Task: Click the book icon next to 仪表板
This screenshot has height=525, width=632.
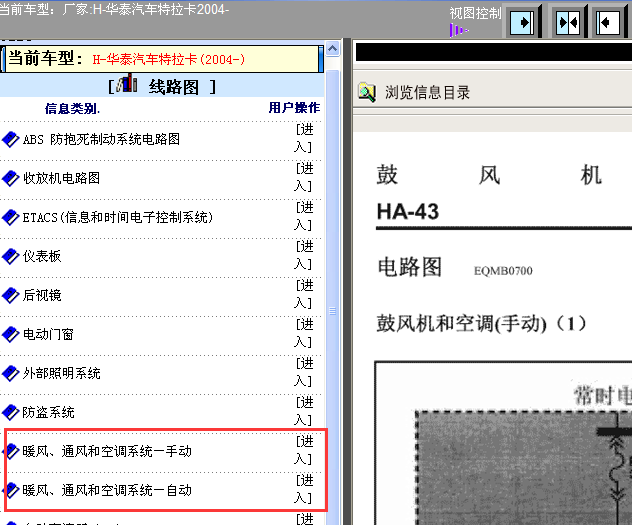Action: coord(11,257)
